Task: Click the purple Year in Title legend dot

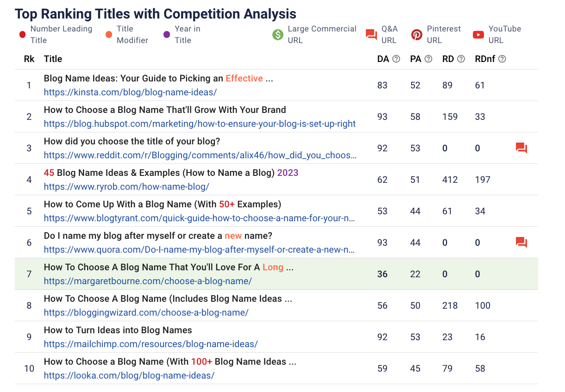Action: pos(168,34)
